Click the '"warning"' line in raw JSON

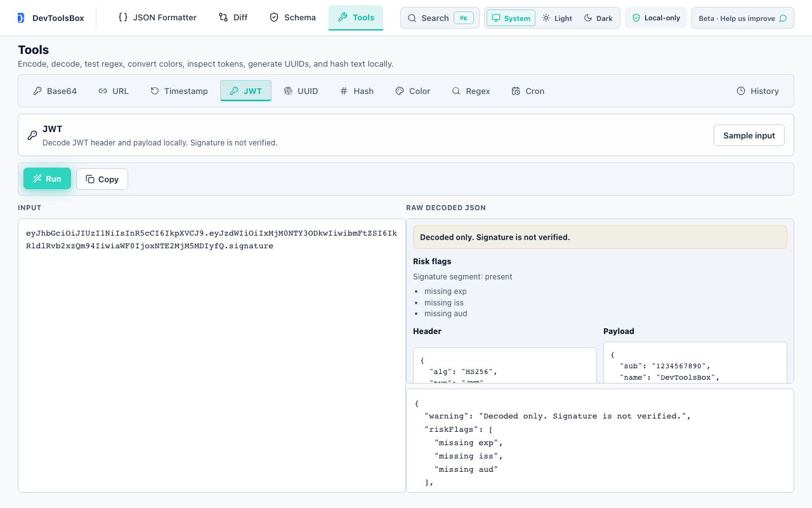click(x=558, y=416)
